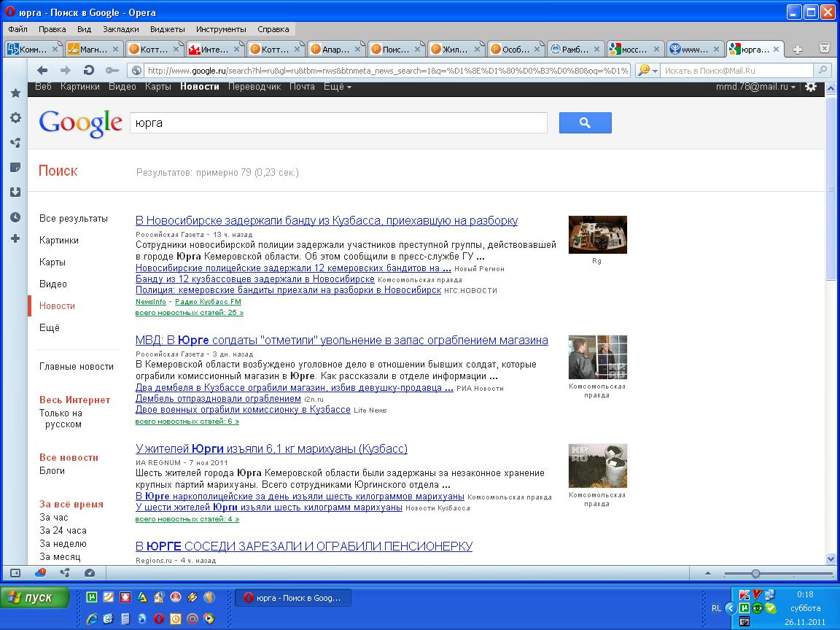The width and height of the screenshot is (840, 630).
Task: Click the blue Google search button
Action: tap(585, 123)
